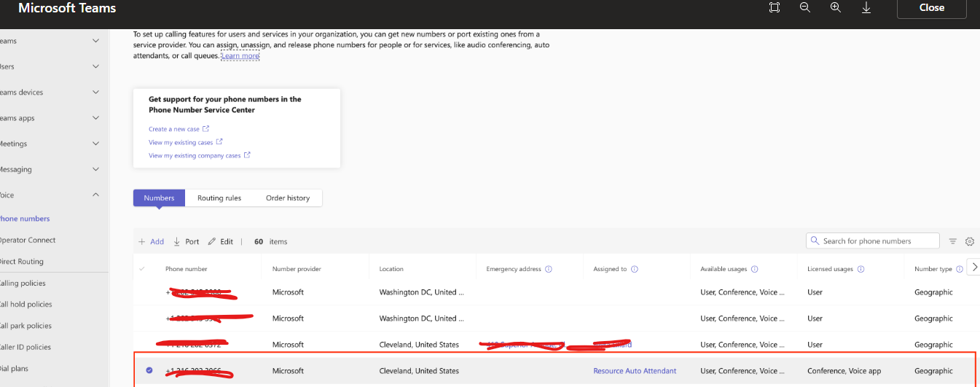980x387 pixels.
Task: Click external link icon next to Create a new case
Action: coord(206,129)
